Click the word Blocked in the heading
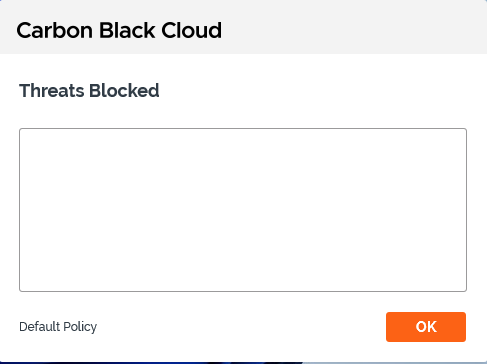The height and width of the screenshot is (364, 487). pos(124,91)
